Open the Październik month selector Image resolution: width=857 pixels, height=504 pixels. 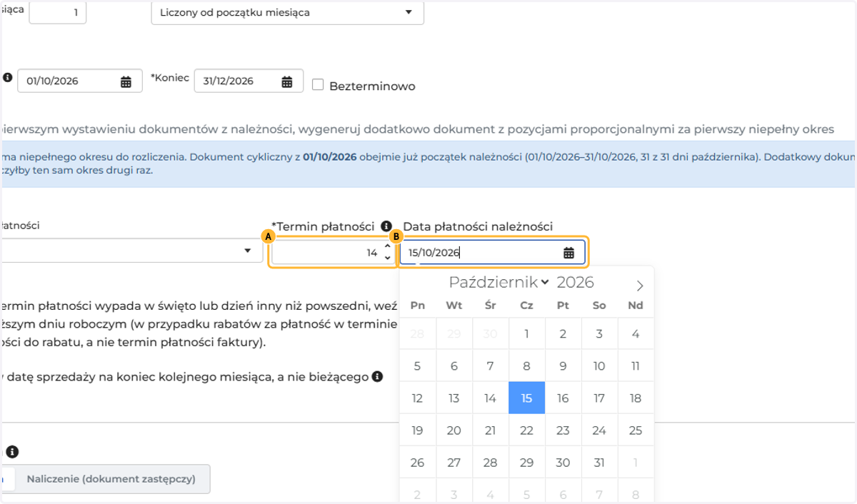(x=498, y=282)
